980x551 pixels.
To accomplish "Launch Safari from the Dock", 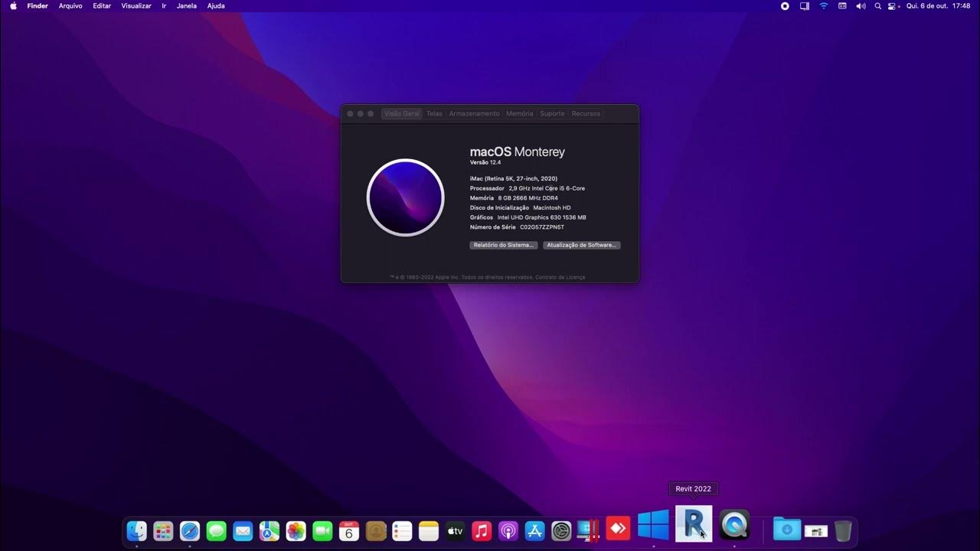I will coord(190,530).
